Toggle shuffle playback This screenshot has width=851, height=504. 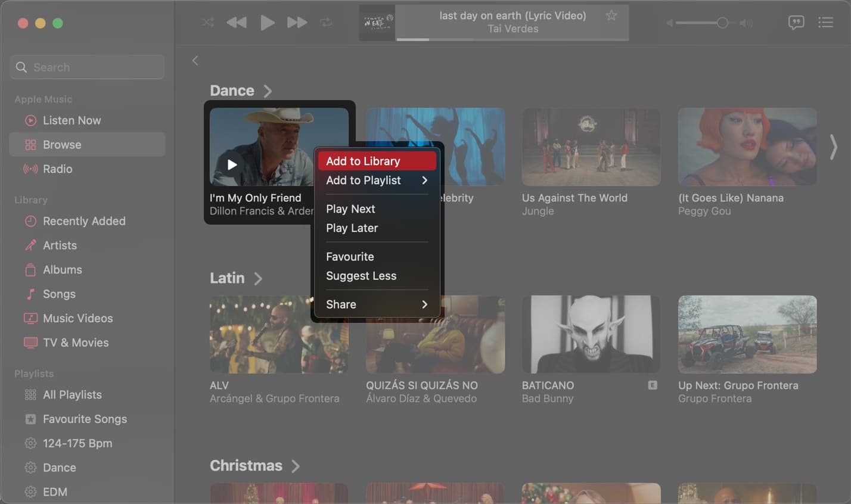207,23
